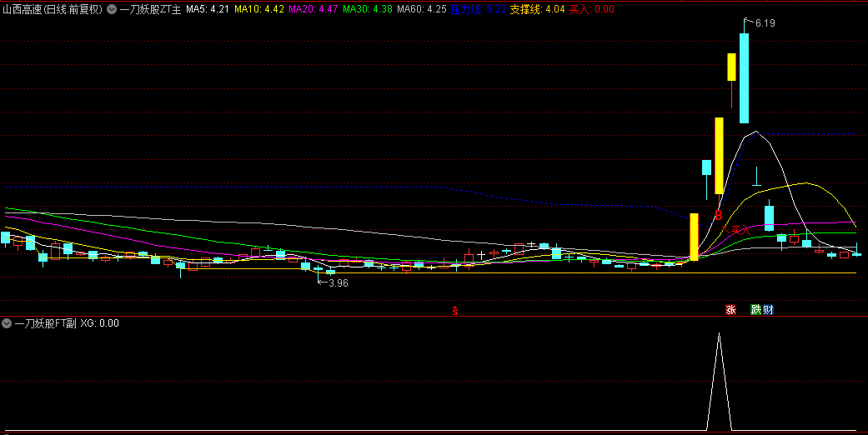Click the 6.19 high price flag
The image size is (868, 435).
[x=764, y=23]
